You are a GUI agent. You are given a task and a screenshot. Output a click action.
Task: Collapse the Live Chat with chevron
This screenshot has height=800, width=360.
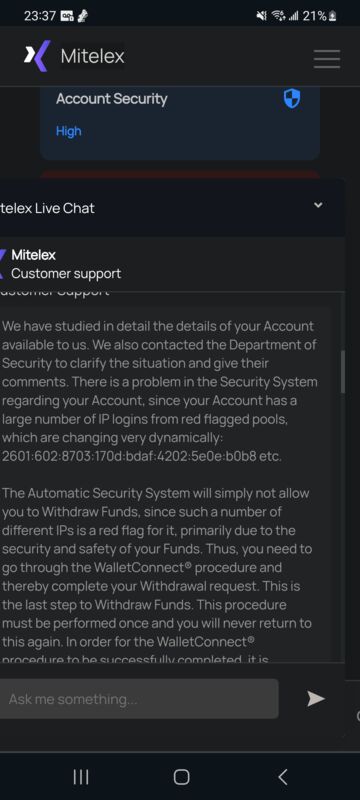(318, 205)
